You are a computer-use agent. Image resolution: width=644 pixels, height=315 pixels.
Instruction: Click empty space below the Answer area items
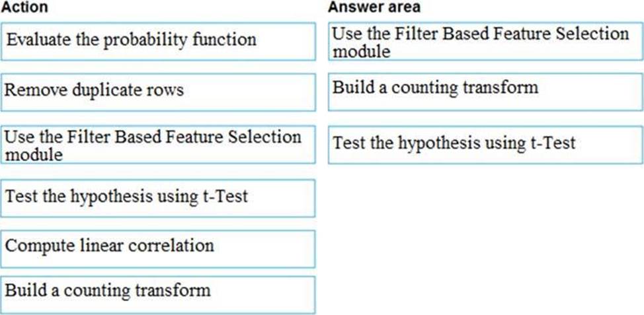pos(485,238)
